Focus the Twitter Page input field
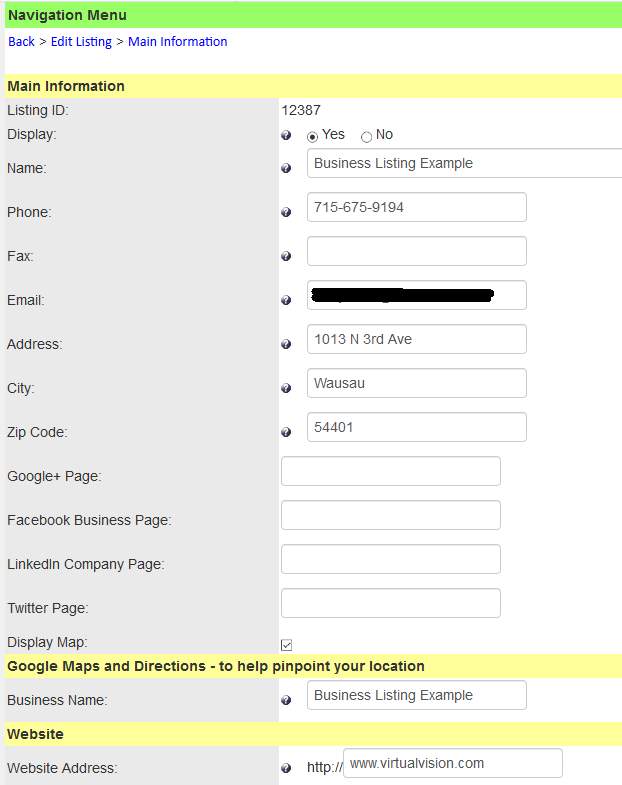The width and height of the screenshot is (622, 785). pos(391,603)
